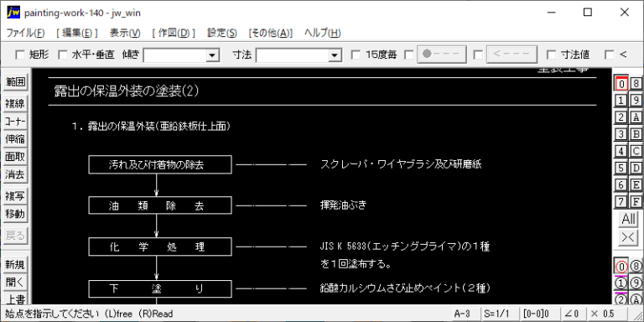Select the 範囲 (range) tool
Viewport: 644px width, 322px height.
click(x=15, y=82)
